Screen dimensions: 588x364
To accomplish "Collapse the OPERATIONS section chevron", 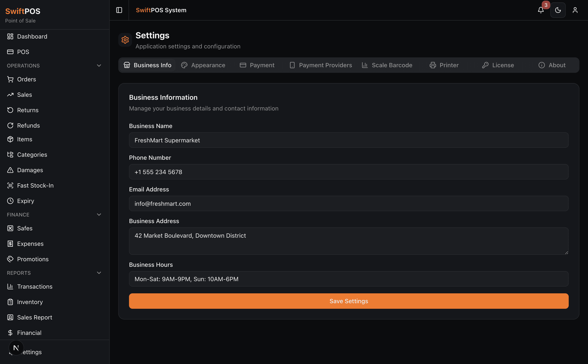I will click(x=99, y=66).
